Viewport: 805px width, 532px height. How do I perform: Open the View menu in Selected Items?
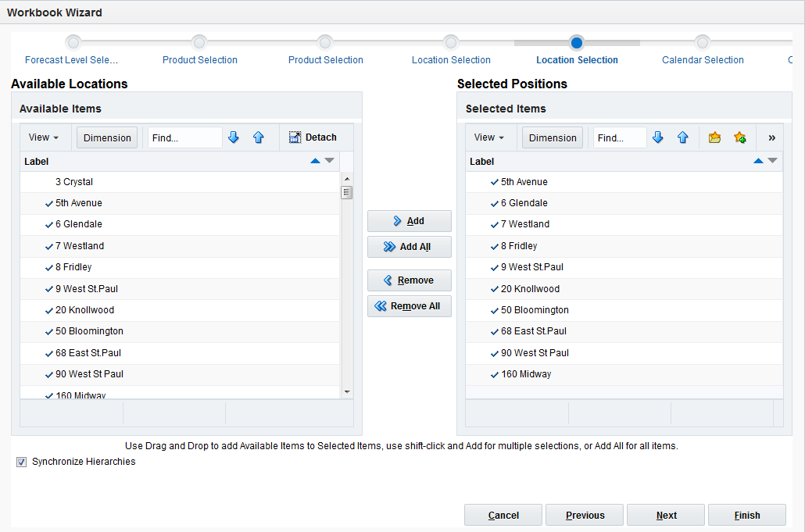click(489, 137)
